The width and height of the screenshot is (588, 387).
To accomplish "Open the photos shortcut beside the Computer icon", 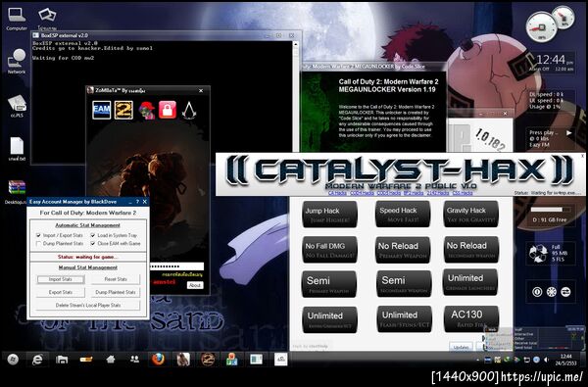I will [x=47, y=19].
